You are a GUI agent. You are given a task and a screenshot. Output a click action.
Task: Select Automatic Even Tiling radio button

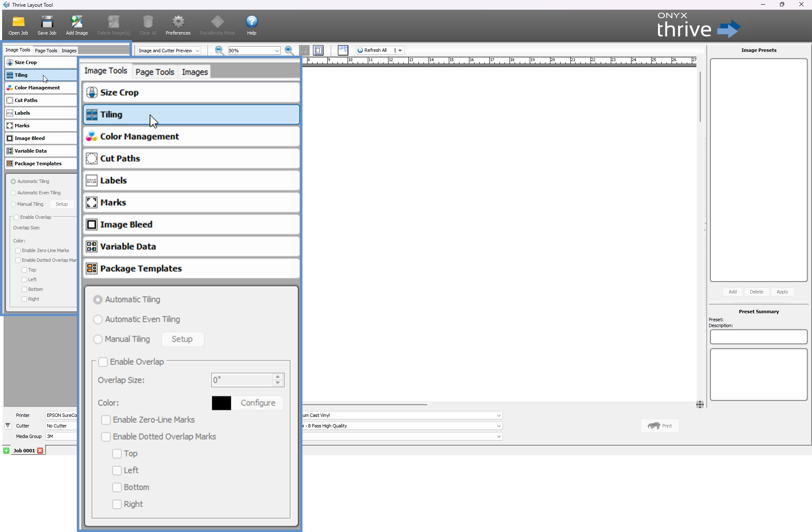coord(98,320)
